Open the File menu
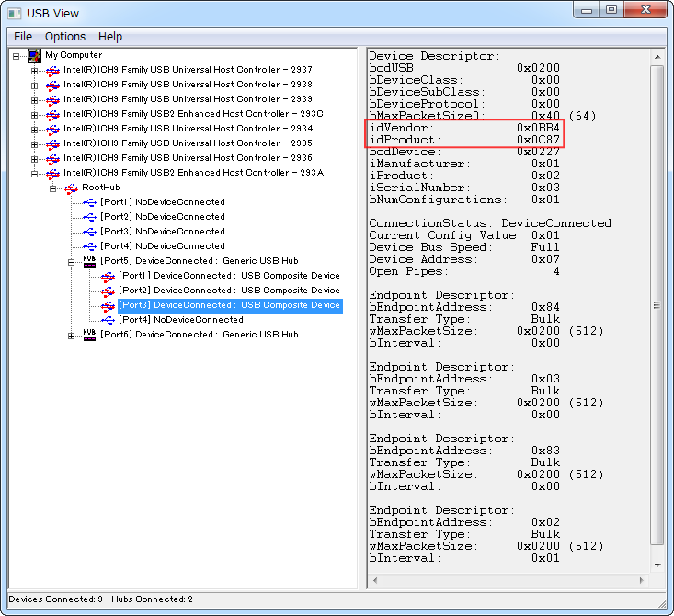674x616 pixels. point(23,37)
